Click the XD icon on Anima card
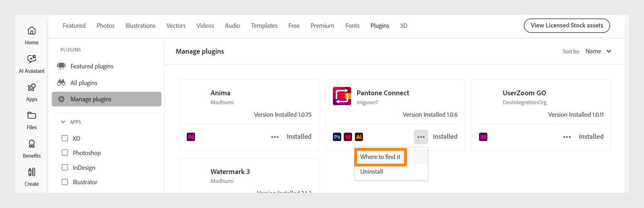The height and width of the screenshot is (208, 644). coord(191,137)
